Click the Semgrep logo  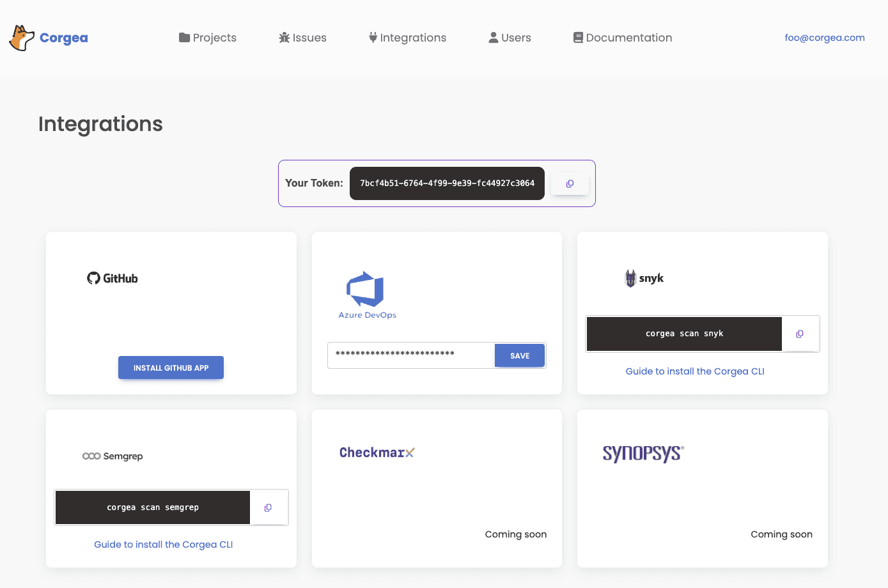113,456
